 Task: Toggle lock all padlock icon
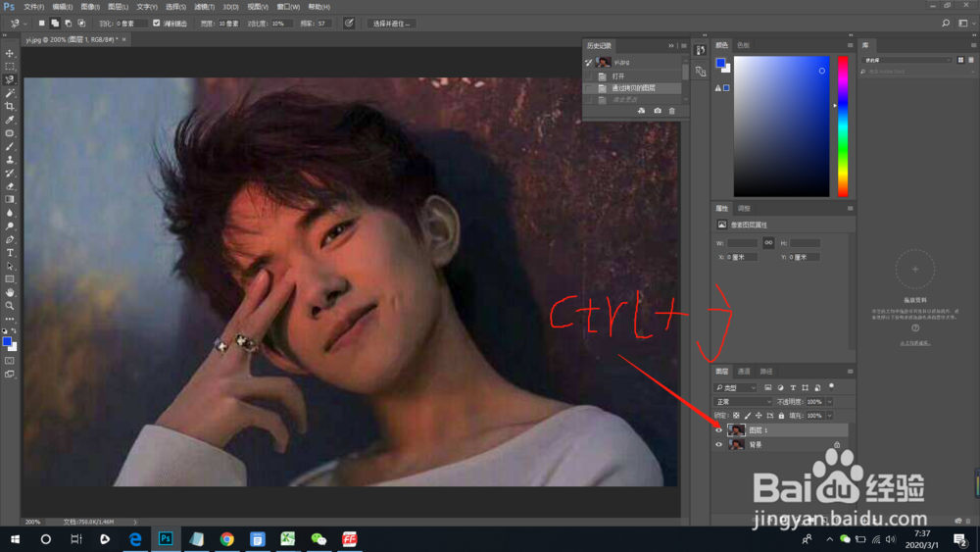tap(781, 415)
